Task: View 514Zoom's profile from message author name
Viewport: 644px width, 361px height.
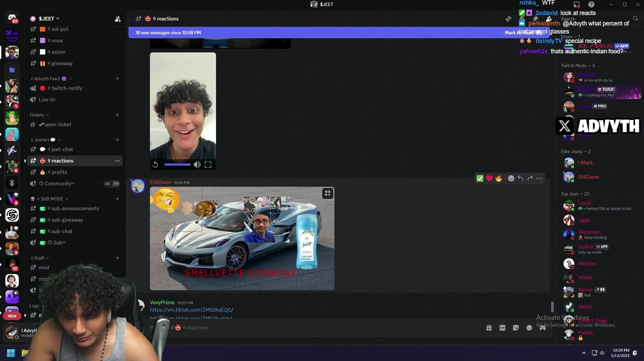Action: coord(160,182)
